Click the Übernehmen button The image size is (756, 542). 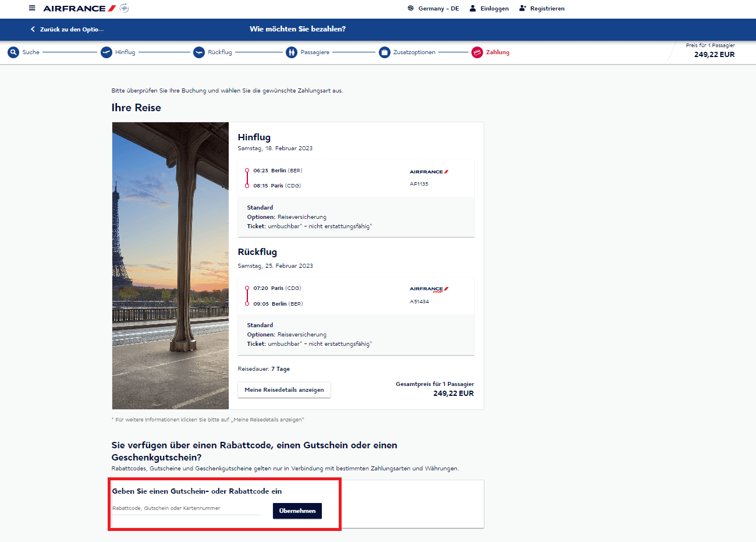[x=297, y=511]
